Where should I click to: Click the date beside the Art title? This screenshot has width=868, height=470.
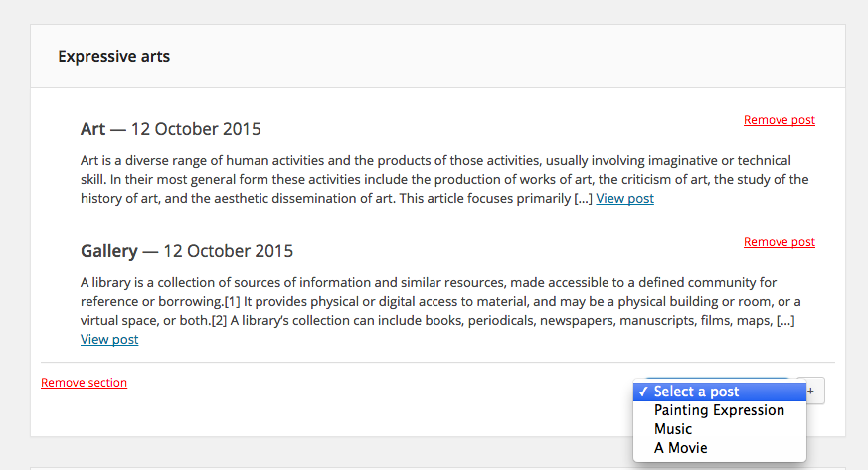tap(196, 129)
